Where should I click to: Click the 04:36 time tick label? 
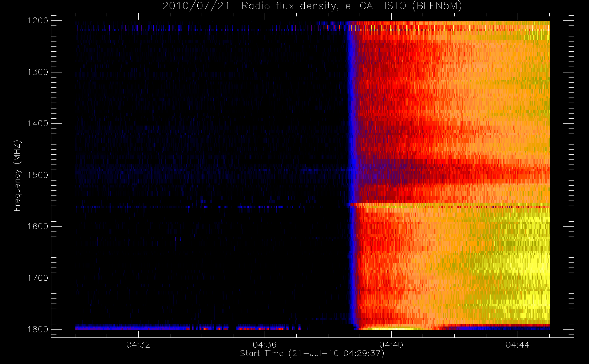[265, 345]
